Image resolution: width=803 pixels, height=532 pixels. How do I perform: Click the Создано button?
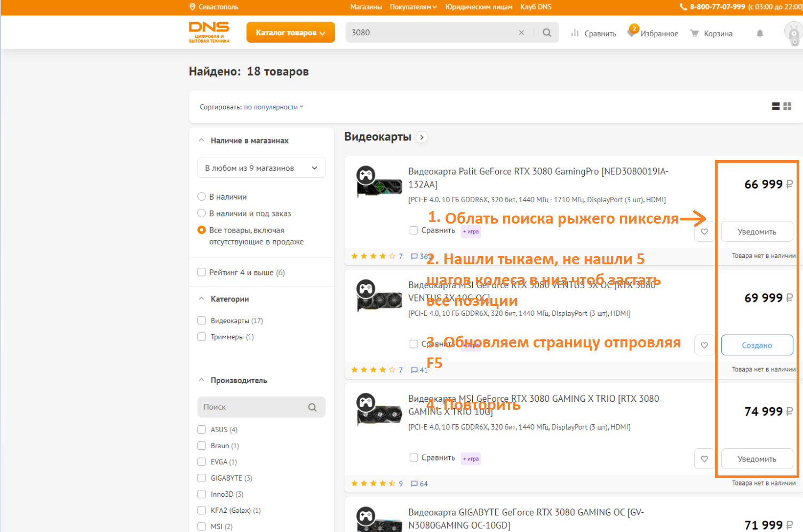757,345
